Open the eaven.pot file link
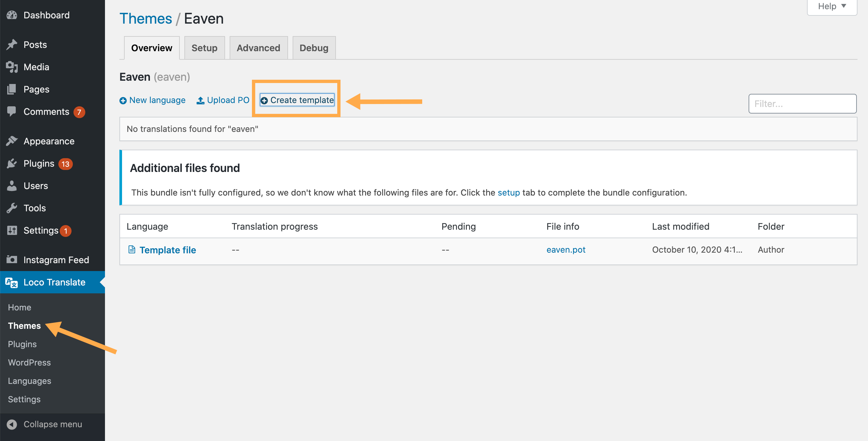Screen dimensions: 868x441 point(566,249)
